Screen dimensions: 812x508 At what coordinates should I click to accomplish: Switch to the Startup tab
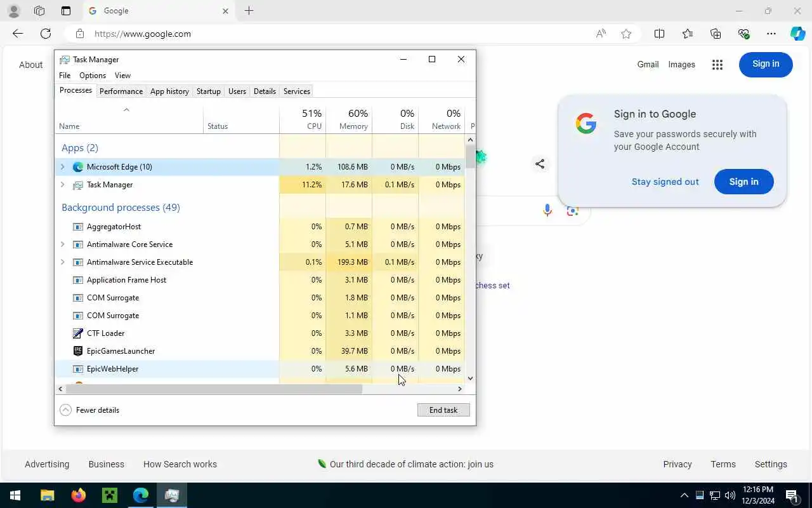[x=209, y=91]
